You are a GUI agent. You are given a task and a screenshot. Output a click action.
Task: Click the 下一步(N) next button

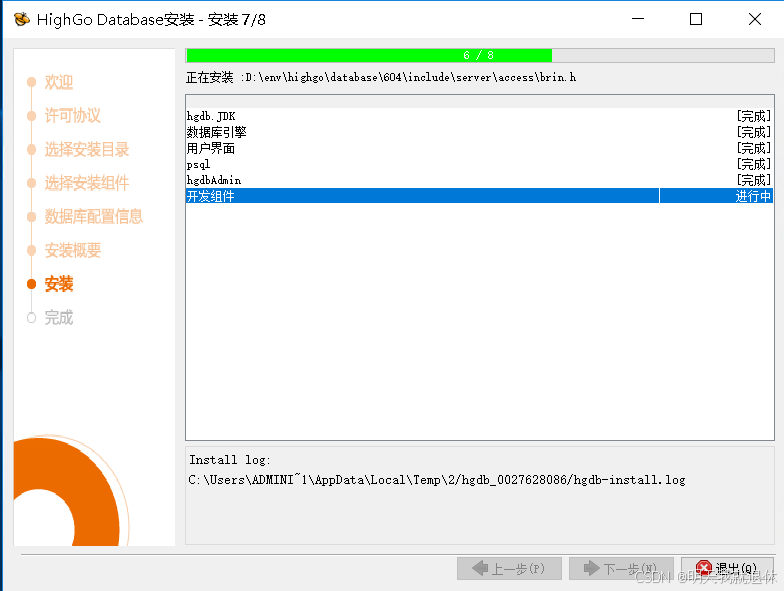point(621,568)
